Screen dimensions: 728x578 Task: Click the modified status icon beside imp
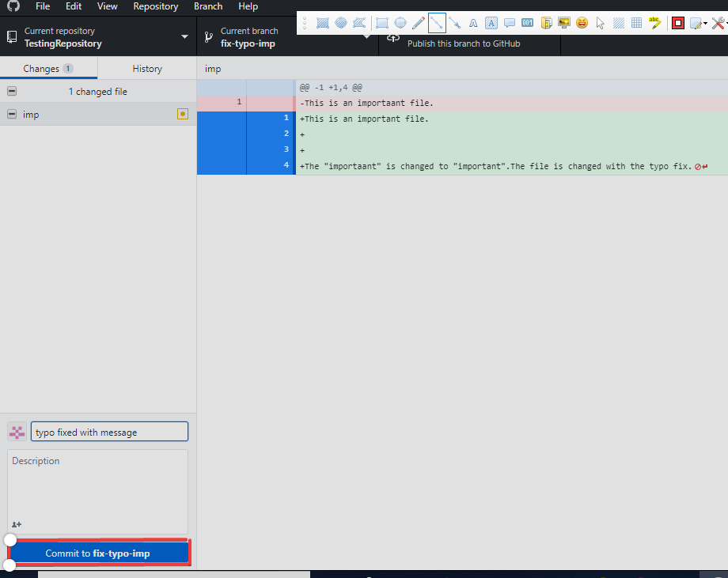(x=183, y=114)
